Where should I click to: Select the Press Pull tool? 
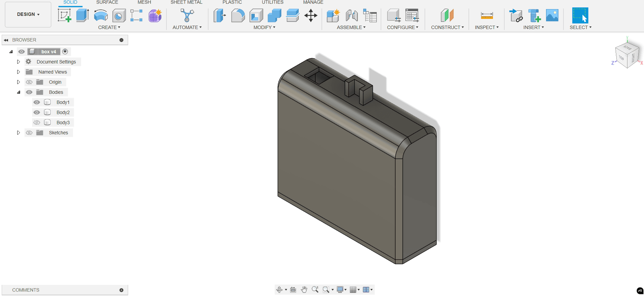220,16
